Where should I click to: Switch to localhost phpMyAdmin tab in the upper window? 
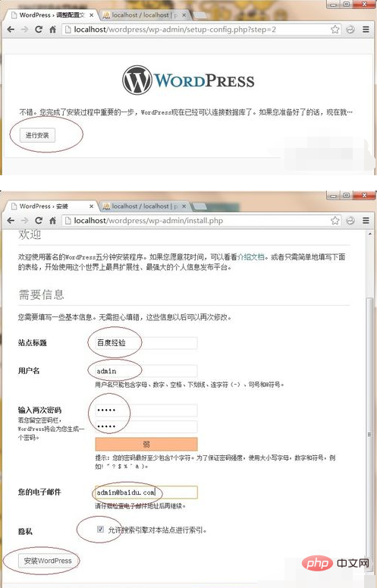click(x=144, y=15)
